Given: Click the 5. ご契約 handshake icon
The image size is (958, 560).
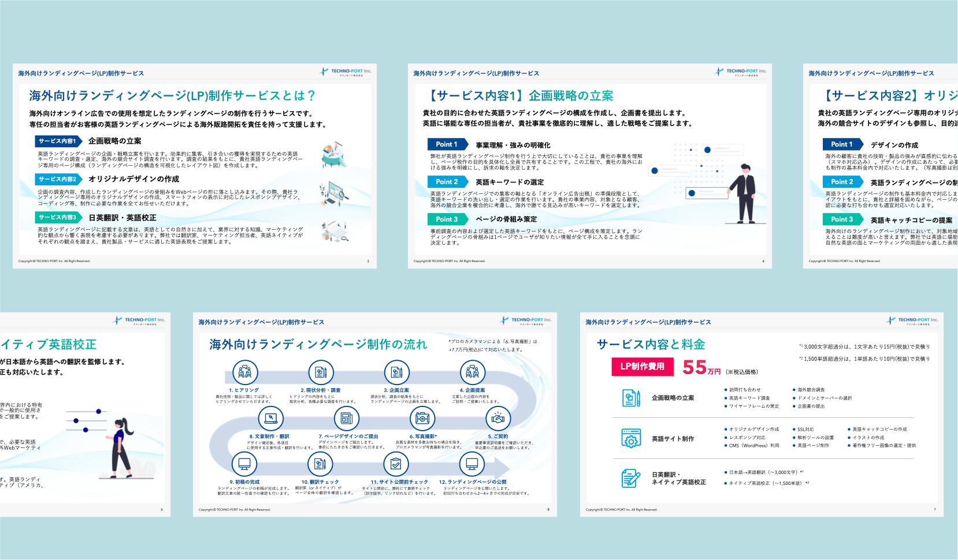Looking at the screenshot, I should [497, 418].
